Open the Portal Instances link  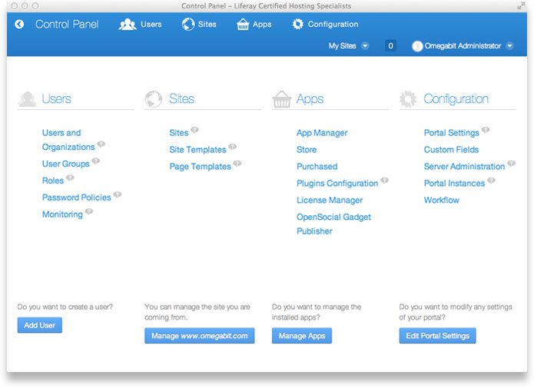pyautogui.click(x=454, y=184)
